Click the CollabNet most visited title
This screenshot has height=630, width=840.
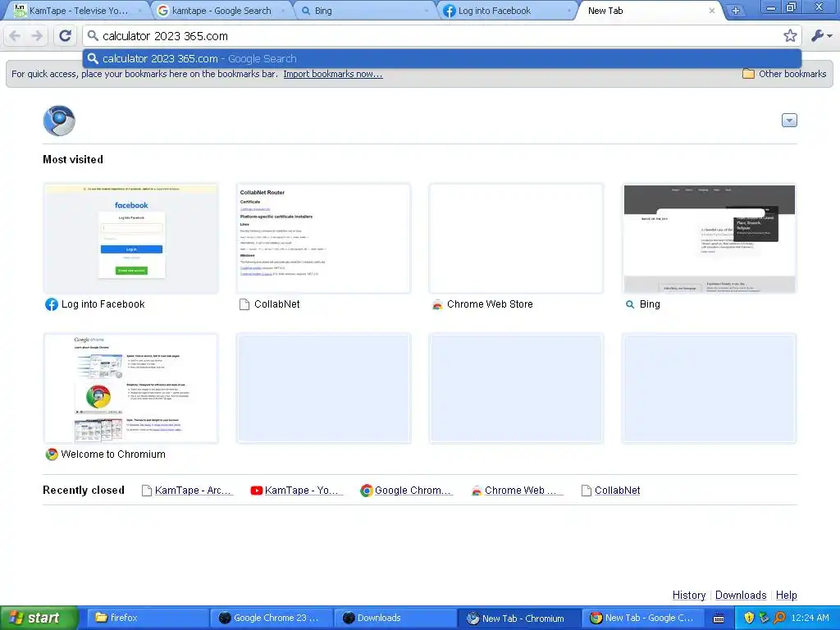coord(277,304)
